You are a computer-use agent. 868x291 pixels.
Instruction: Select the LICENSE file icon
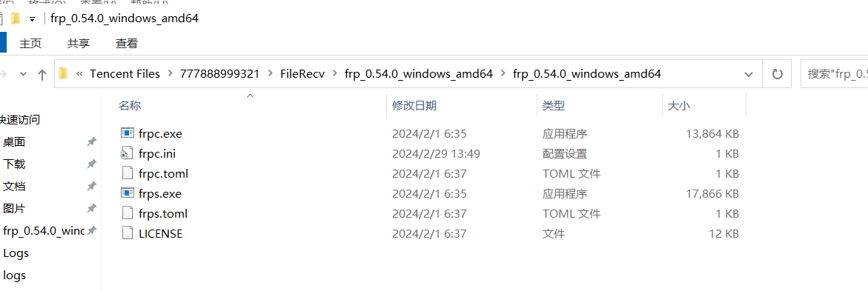[128, 233]
